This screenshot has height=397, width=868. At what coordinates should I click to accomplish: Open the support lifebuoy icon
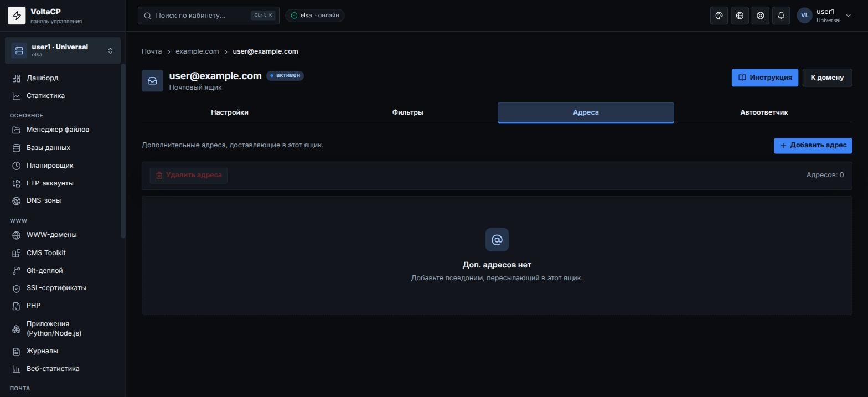[x=761, y=16]
